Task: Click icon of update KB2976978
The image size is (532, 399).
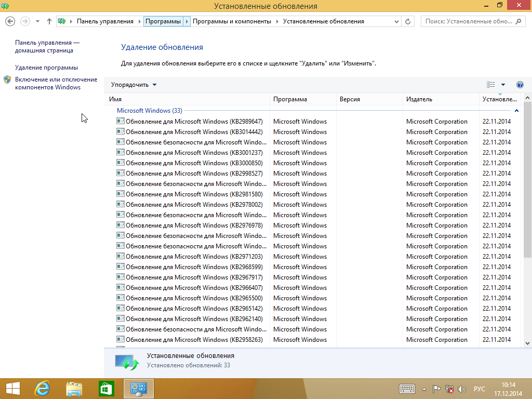Action: pyautogui.click(x=120, y=225)
